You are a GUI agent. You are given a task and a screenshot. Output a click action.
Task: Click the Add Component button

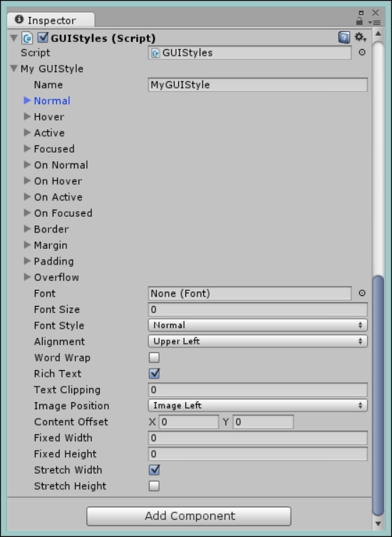[189, 516]
